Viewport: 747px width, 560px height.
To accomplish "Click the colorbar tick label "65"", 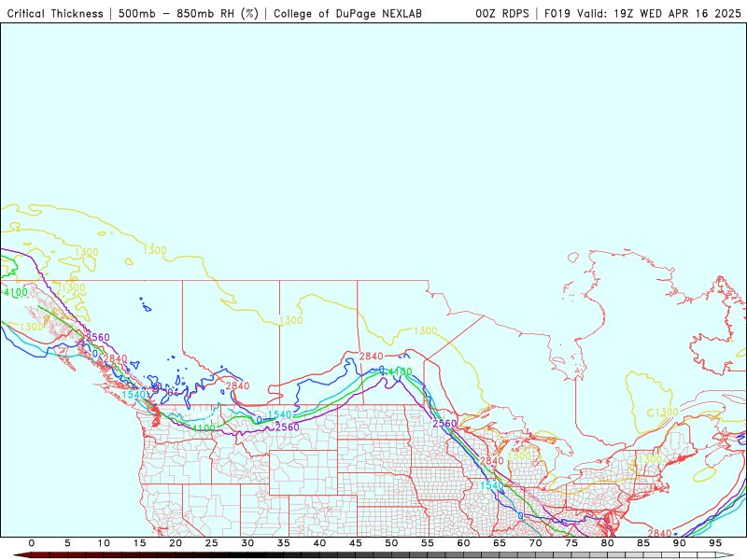I will click(x=500, y=543).
